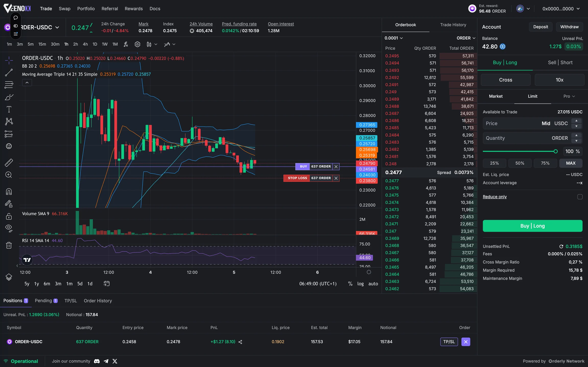588x367 pixels.
Task: Close the ORDER-USDC position with X button
Action: (466, 342)
